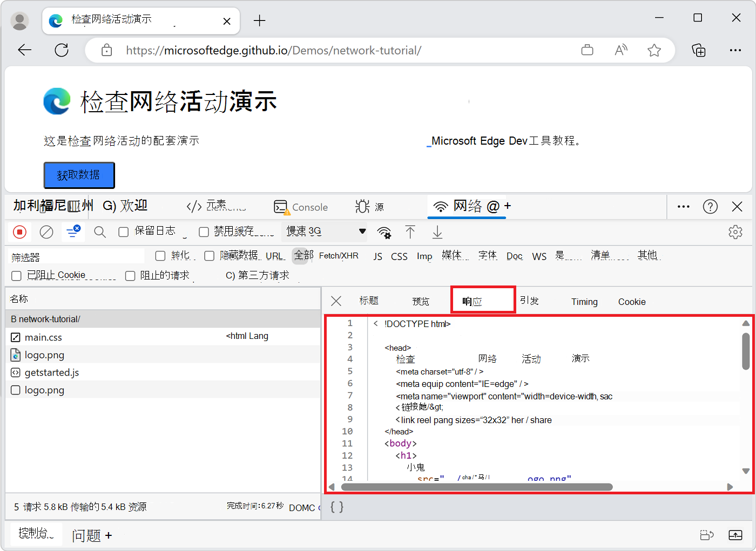Filter requests by Fetch/XHR
The height and width of the screenshot is (551, 756).
point(339,256)
